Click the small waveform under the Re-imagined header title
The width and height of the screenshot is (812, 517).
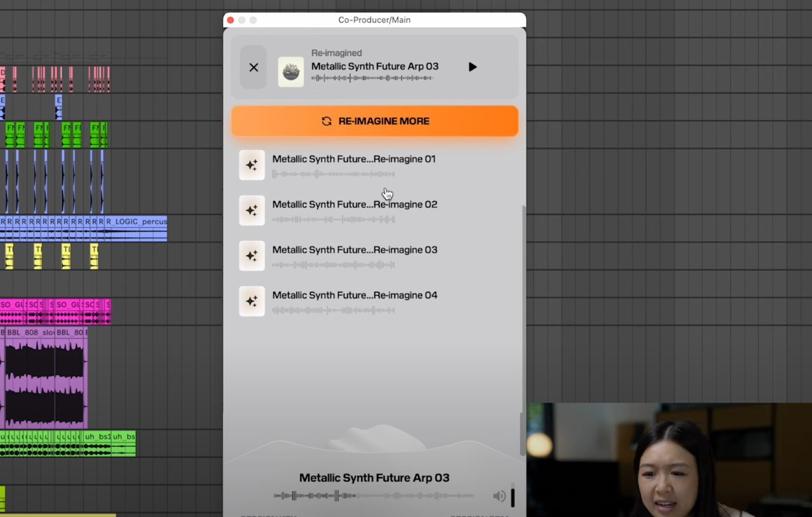pyautogui.click(x=372, y=78)
